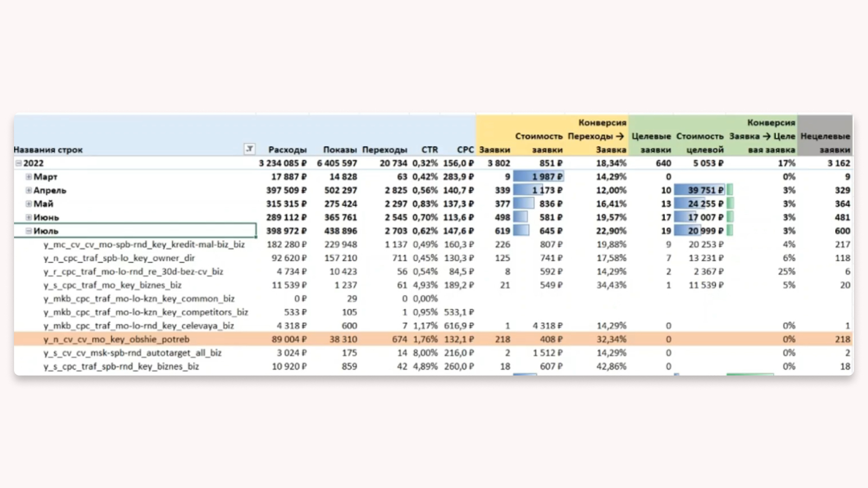The height and width of the screenshot is (488, 868).
Task: Click the Стоимость заявки column header
Action: [x=539, y=143]
